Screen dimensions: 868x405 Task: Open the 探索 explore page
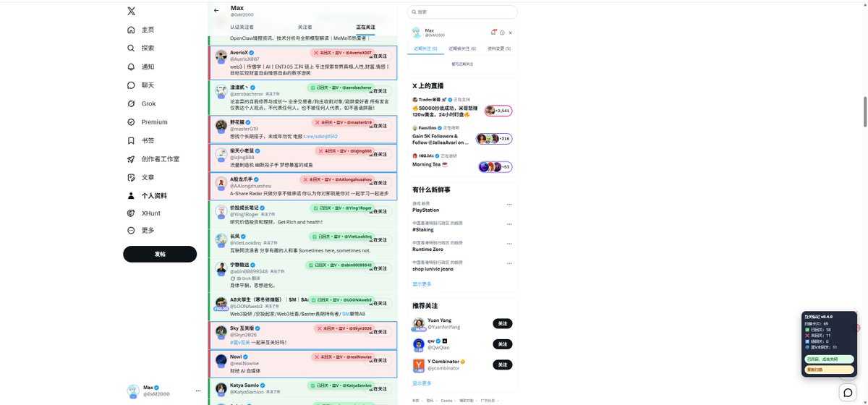(141, 48)
